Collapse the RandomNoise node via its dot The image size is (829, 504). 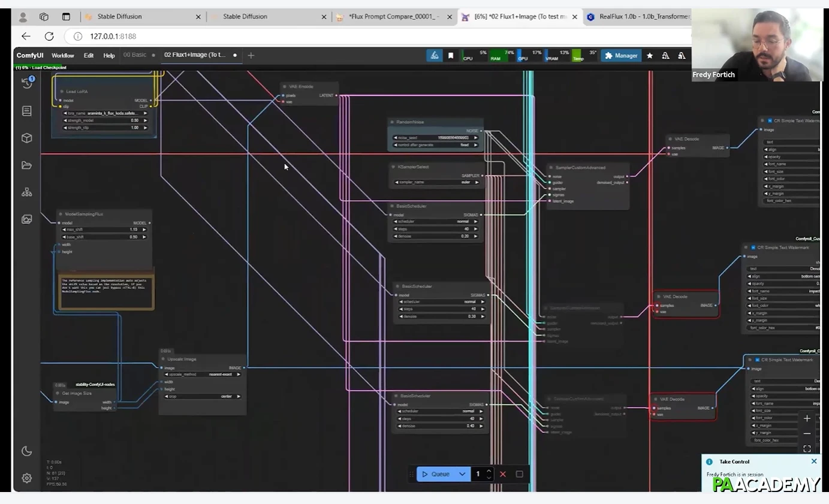tap(392, 122)
